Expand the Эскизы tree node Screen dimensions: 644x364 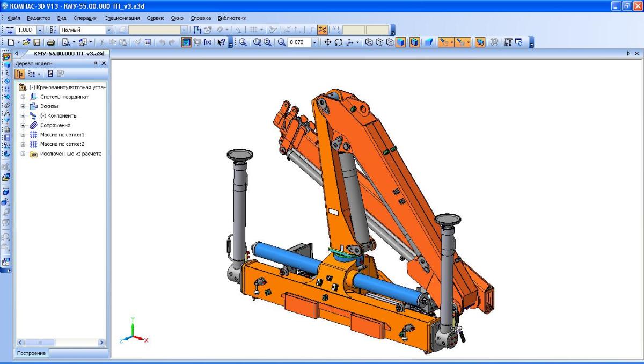pos(23,106)
